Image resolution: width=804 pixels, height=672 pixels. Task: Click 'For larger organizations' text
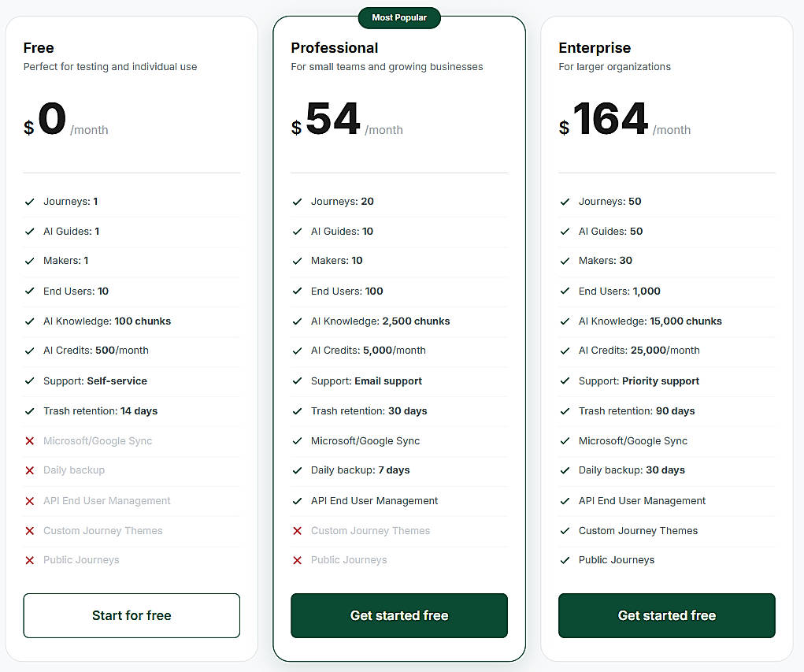click(x=614, y=67)
